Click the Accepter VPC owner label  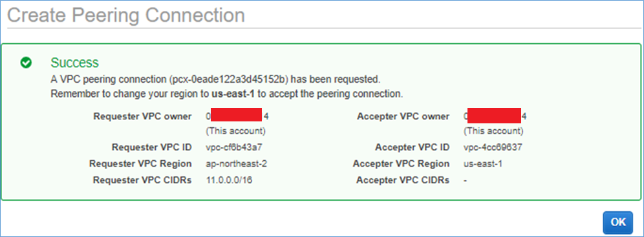(x=403, y=116)
